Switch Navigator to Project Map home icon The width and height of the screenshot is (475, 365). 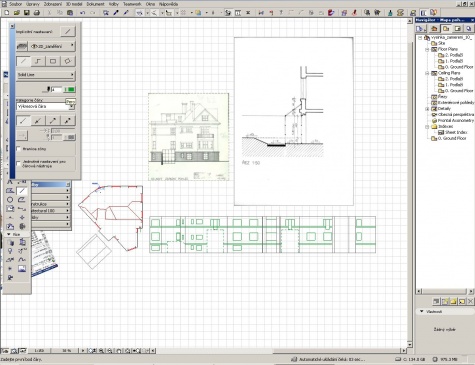coord(434,29)
